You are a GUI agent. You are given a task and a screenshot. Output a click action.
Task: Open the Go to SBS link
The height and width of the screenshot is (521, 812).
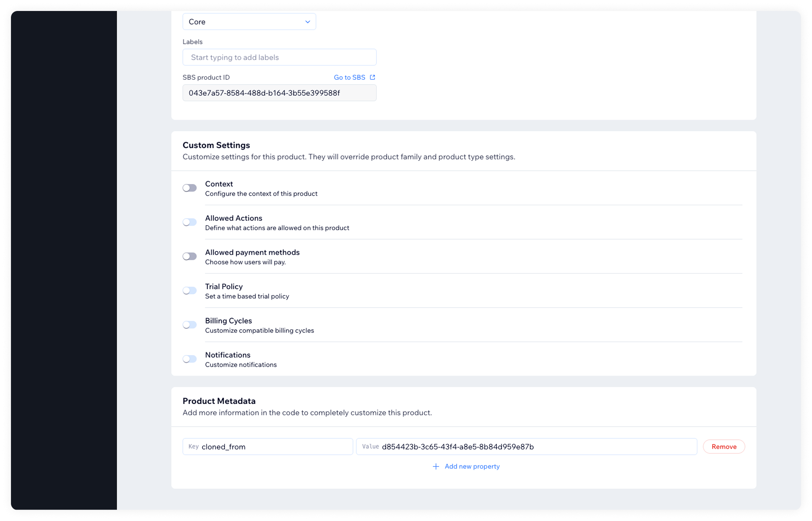click(x=350, y=77)
